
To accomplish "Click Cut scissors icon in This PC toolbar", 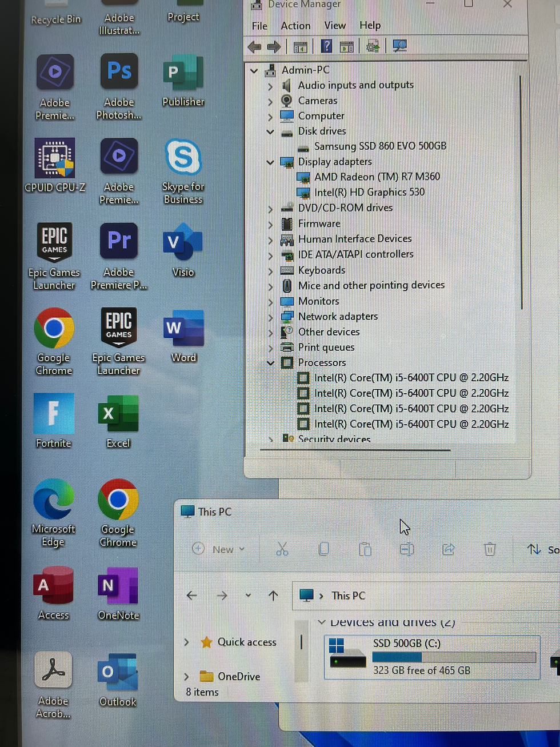I will (x=282, y=549).
